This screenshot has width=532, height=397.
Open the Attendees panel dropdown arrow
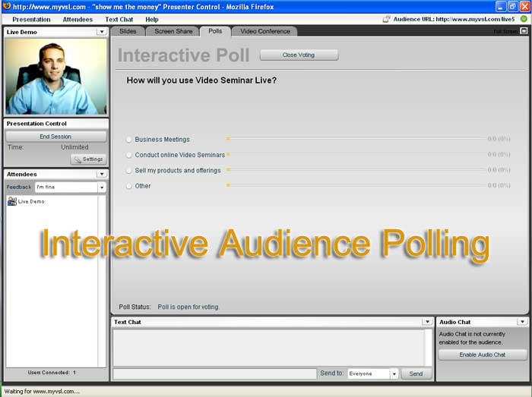(x=102, y=174)
